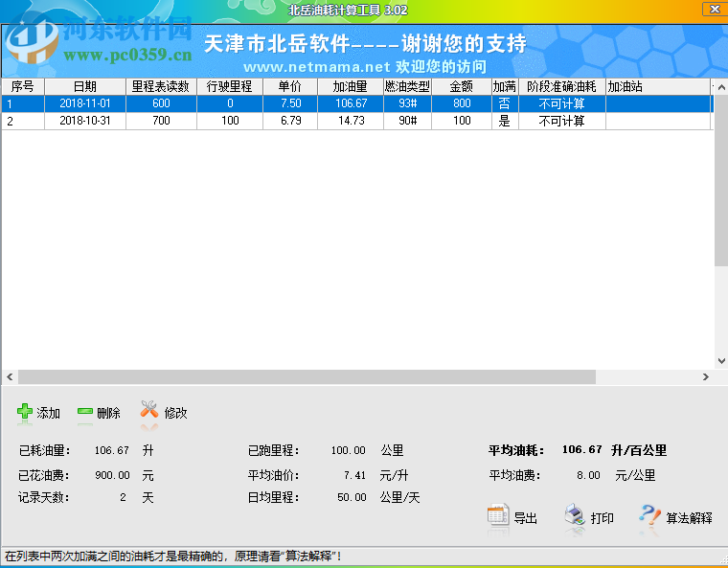
Task: Click 平均油费 value 8.00
Action: (588, 475)
